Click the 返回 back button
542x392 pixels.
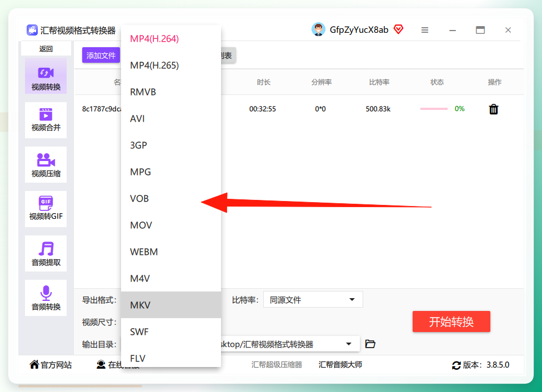46,49
